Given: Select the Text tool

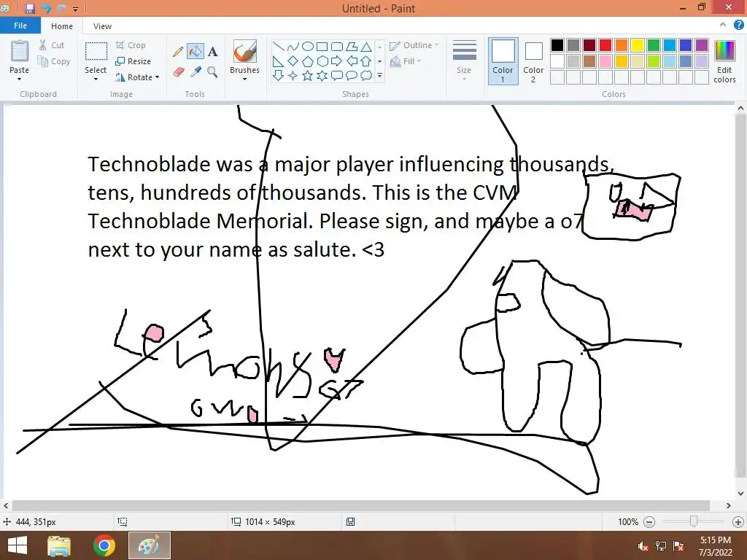Looking at the screenshot, I should (212, 52).
